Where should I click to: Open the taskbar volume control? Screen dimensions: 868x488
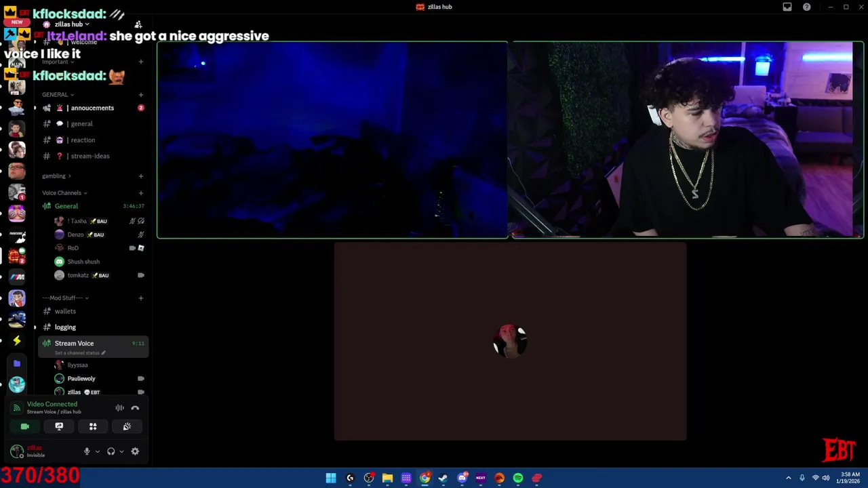pyautogui.click(x=826, y=478)
